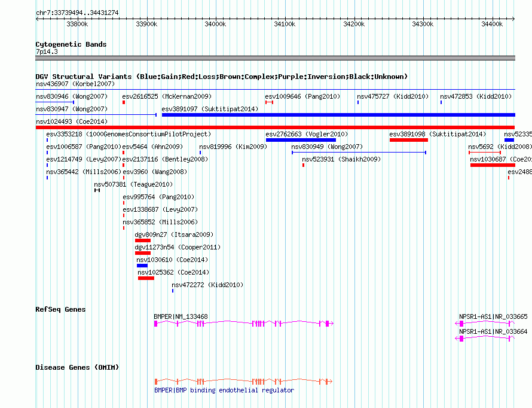Image resolution: width=532 pixels, height=408 pixels.
Task: Open the BMPER|NM_133468 RefSeq gene label
Action: click(181, 316)
